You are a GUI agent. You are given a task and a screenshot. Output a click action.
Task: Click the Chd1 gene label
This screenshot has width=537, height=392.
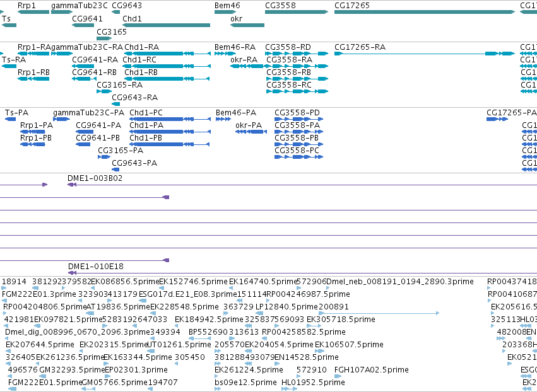pos(132,18)
